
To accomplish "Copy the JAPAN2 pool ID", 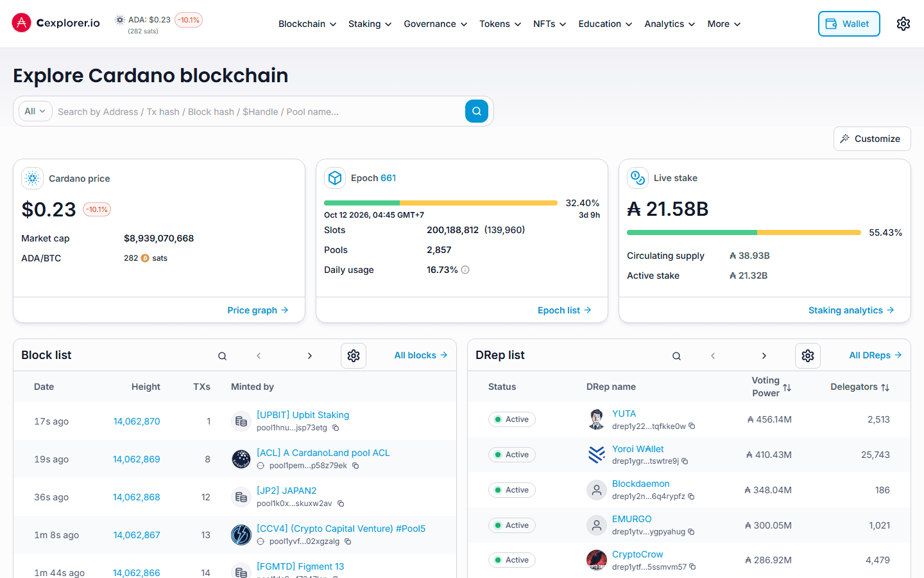I will (341, 504).
